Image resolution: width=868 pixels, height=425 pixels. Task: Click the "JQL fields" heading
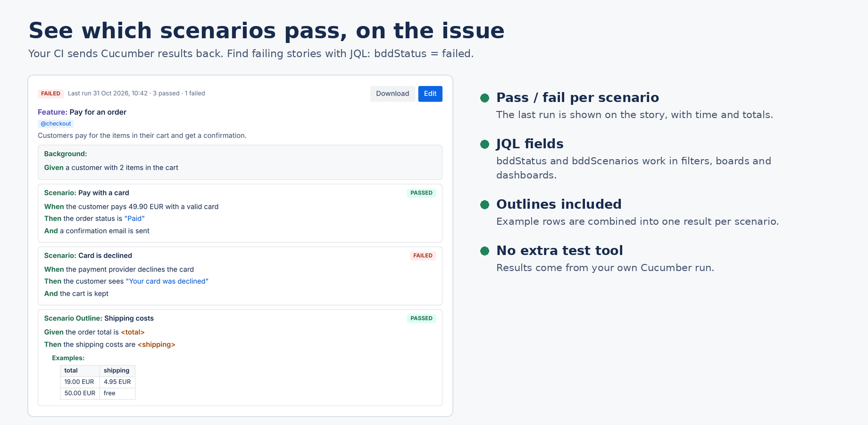[x=530, y=144]
